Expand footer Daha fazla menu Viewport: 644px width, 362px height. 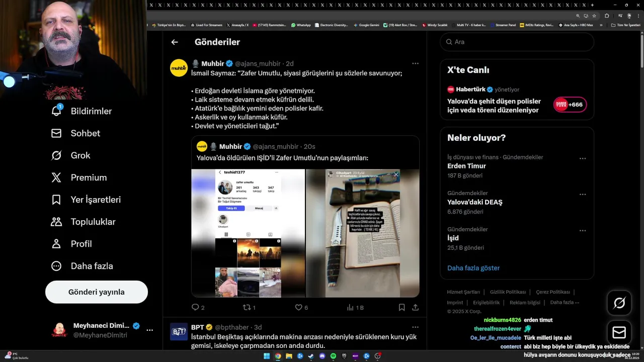[x=565, y=303]
